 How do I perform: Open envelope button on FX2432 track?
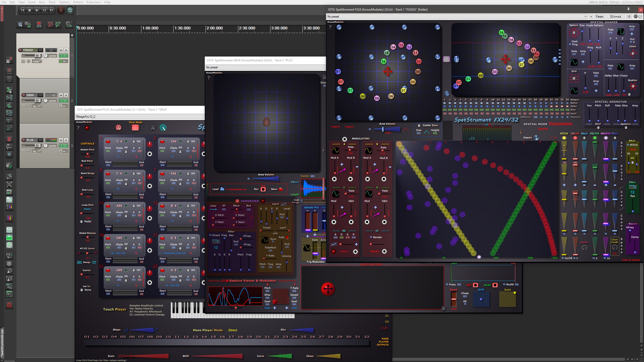(x=23, y=61)
